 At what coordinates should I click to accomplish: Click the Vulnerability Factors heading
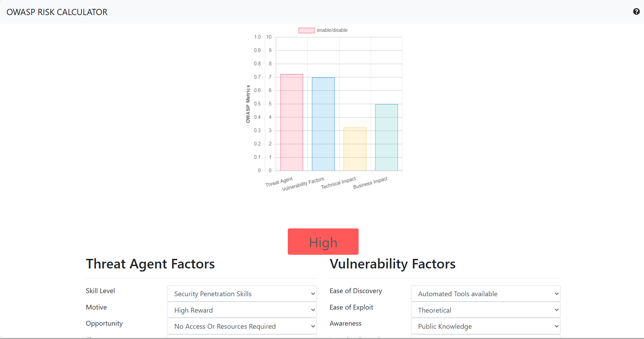(392, 264)
